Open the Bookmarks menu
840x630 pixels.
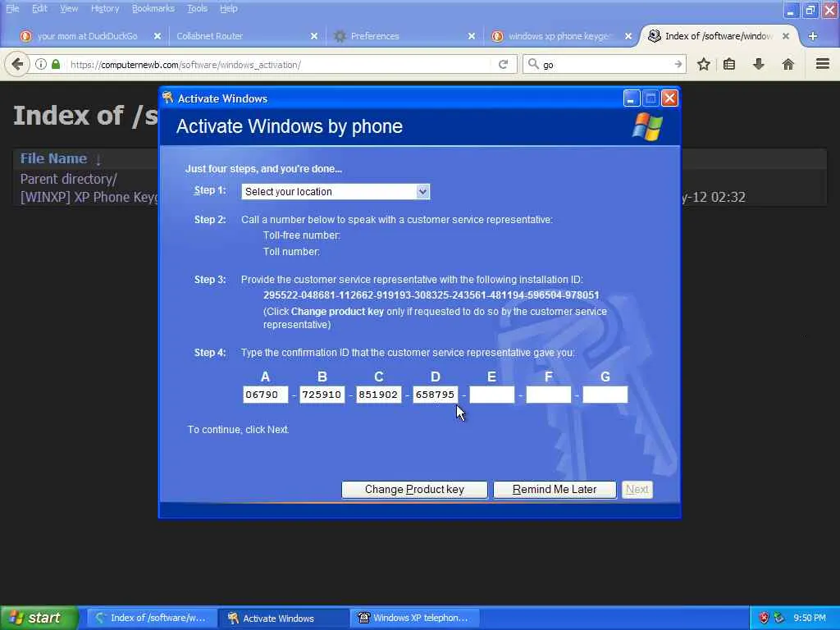coord(153,8)
